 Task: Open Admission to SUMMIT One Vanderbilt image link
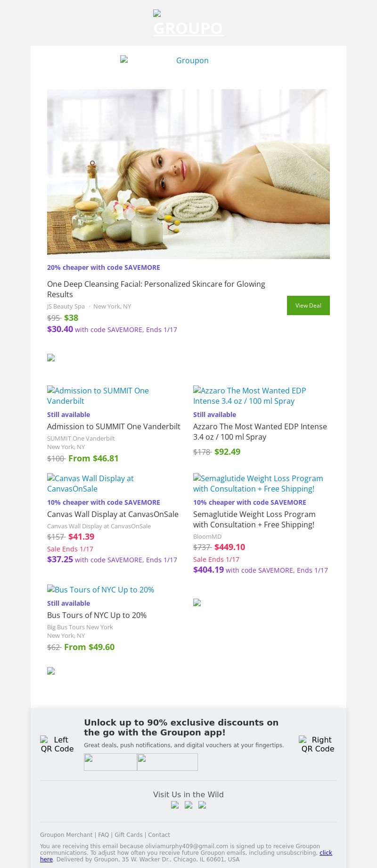coord(98,396)
